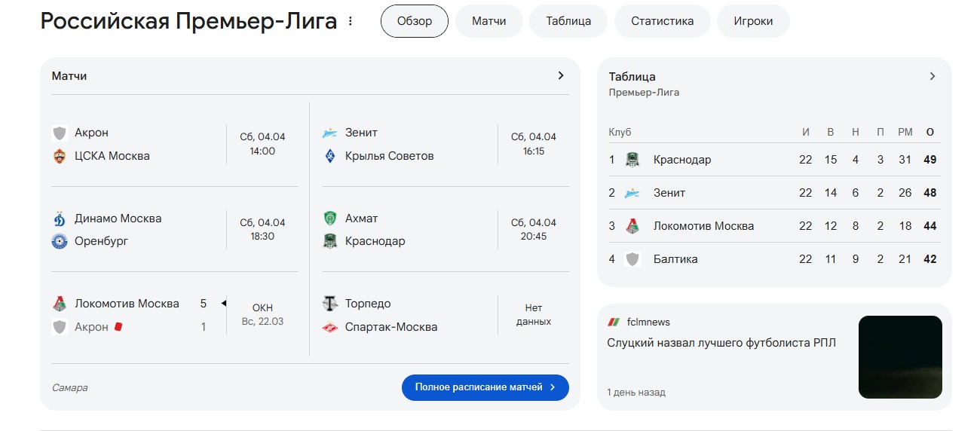Click Локомотив Москва's 44 points value
The width and height of the screenshot is (980, 431).
(x=930, y=226)
